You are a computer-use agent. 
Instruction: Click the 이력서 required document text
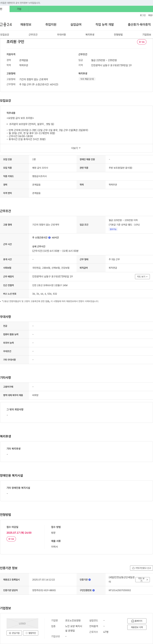(55, 547)
